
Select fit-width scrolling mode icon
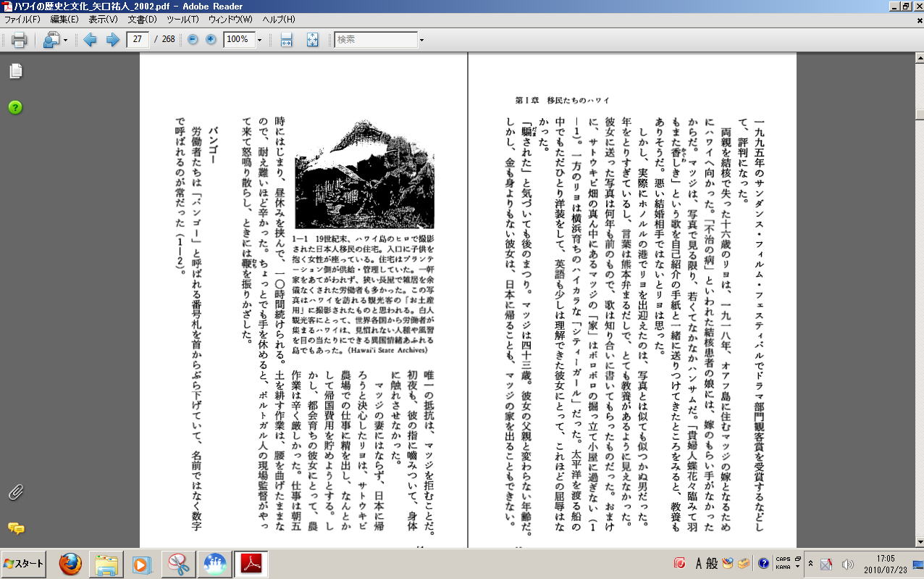[286, 40]
